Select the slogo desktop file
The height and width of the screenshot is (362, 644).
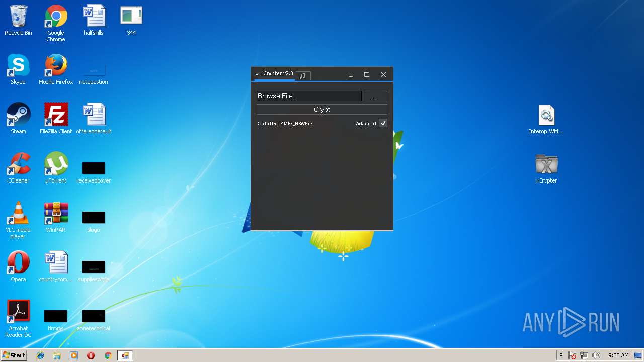[94, 221]
